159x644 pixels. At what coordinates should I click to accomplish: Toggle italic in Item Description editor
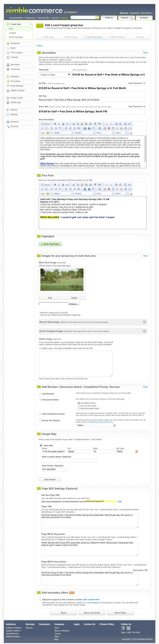59,124
